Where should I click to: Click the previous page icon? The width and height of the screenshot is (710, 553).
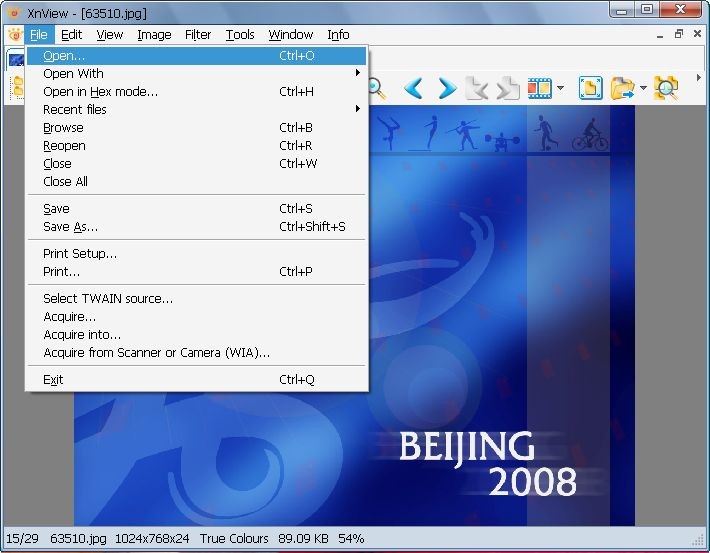477,88
